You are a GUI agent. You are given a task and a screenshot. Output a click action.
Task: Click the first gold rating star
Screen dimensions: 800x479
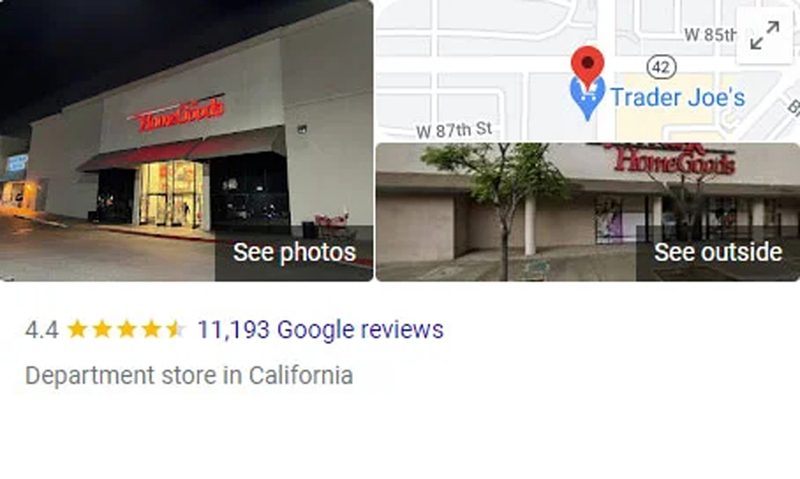[77, 330]
